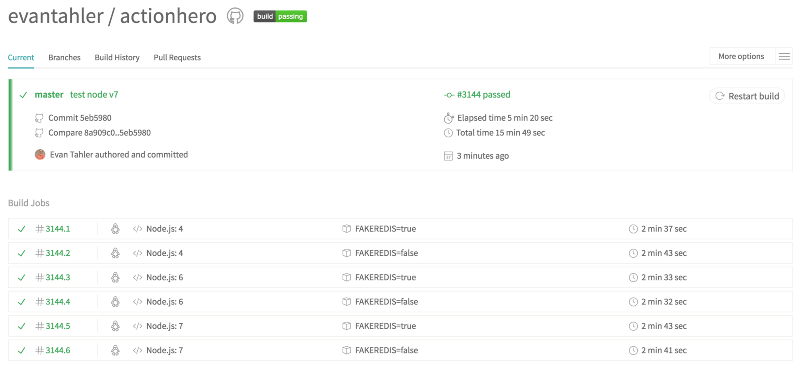Click Total time 15 min 49 sec text

501,133
